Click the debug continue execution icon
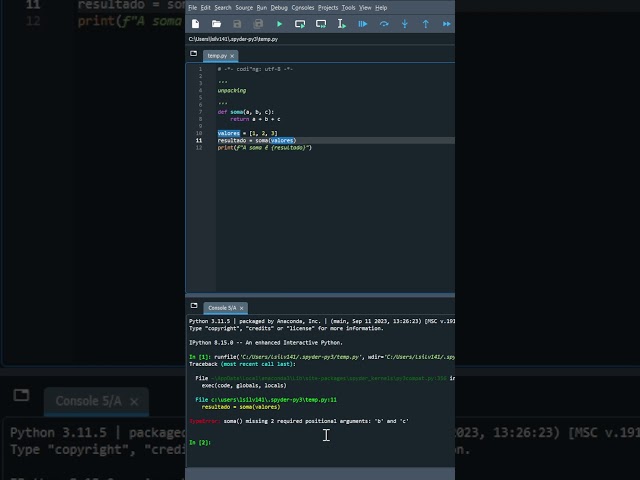 click(x=447, y=24)
